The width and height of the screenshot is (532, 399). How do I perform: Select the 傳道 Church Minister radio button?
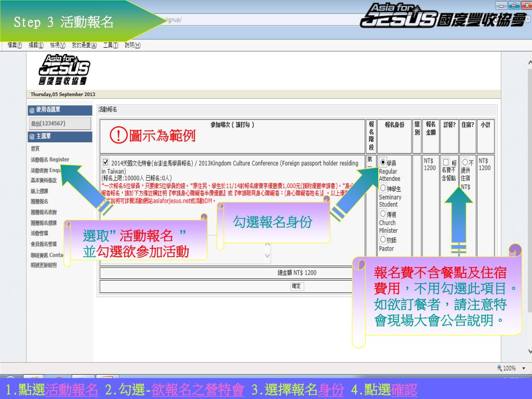point(383,214)
